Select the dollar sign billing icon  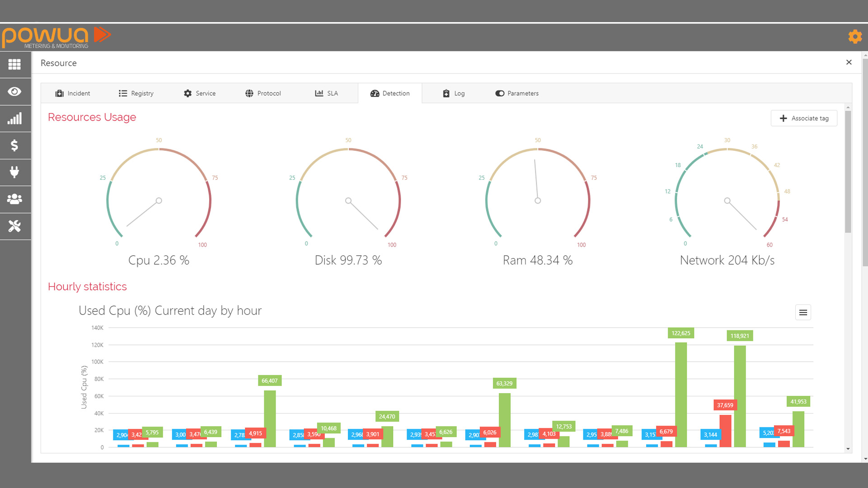click(14, 145)
